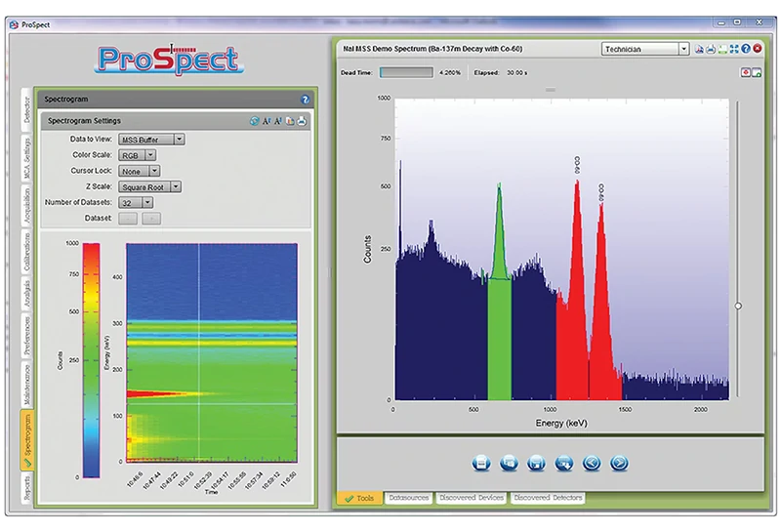Click the green-bordered image export icon

click(x=722, y=49)
